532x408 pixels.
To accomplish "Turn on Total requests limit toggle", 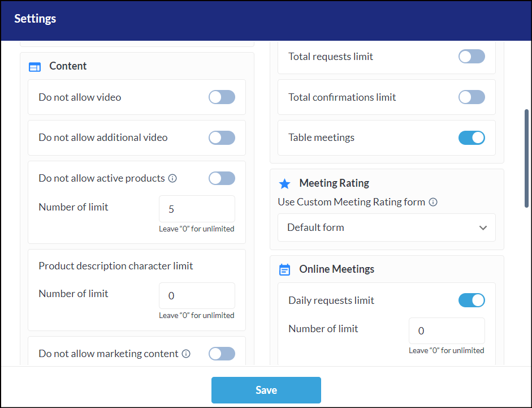I will point(472,57).
